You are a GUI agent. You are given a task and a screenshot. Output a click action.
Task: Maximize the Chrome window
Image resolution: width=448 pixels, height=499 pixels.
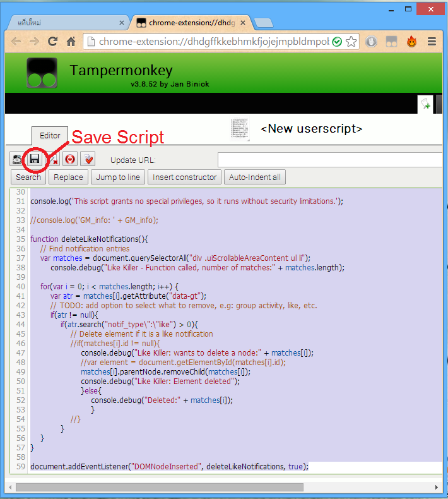(x=408, y=9)
